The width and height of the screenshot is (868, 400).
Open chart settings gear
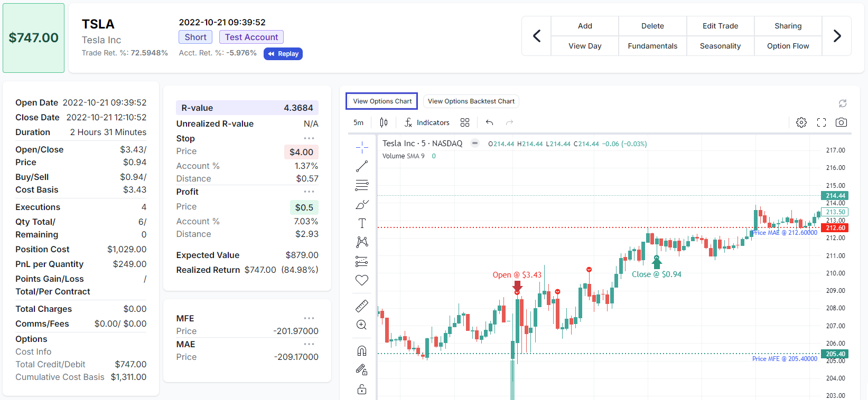click(801, 122)
